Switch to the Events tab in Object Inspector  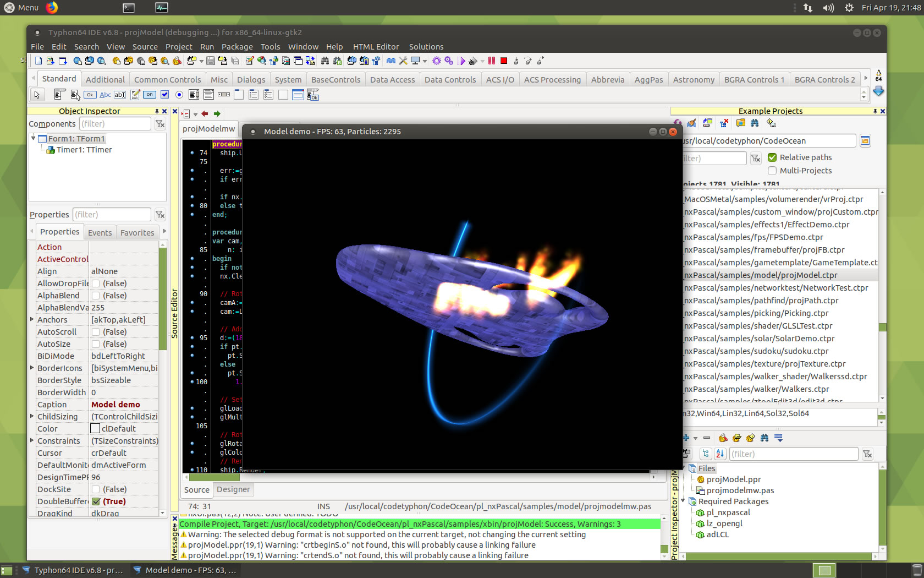[100, 233]
